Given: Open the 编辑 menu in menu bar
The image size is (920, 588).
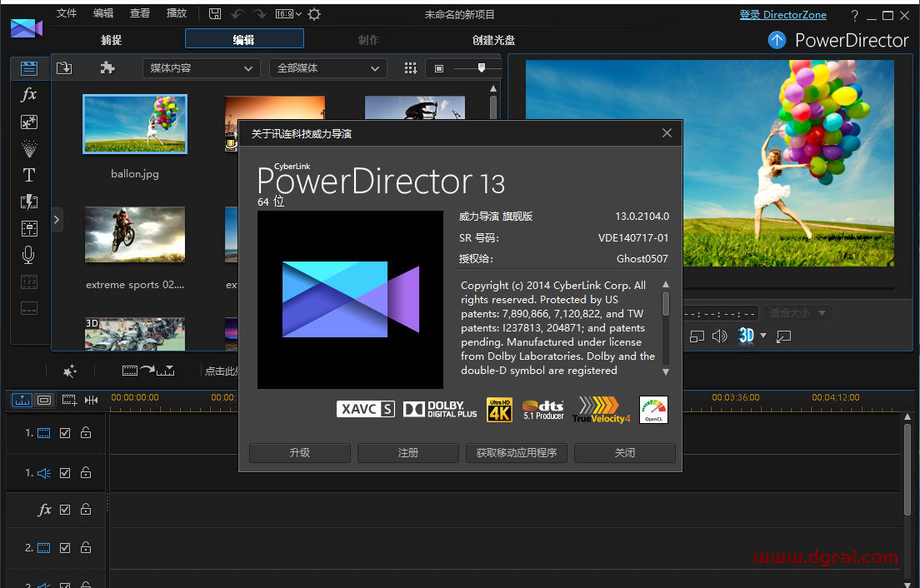Looking at the screenshot, I should (103, 13).
